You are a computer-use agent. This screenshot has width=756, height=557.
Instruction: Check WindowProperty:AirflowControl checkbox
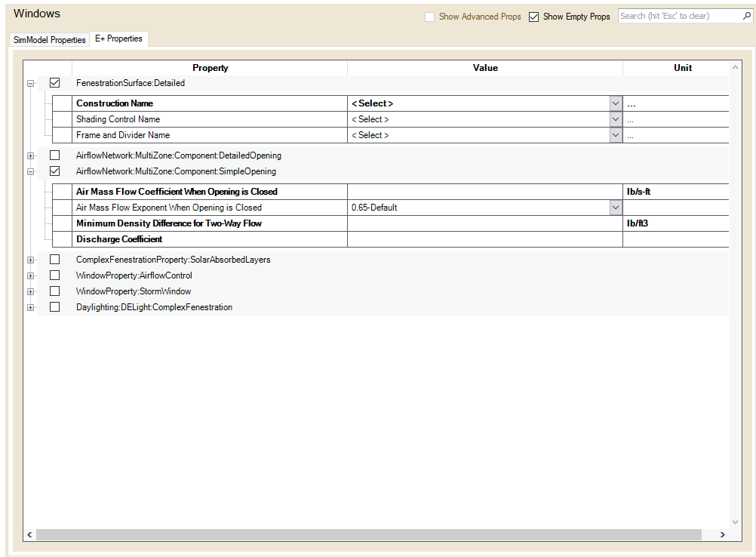point(55,275)
